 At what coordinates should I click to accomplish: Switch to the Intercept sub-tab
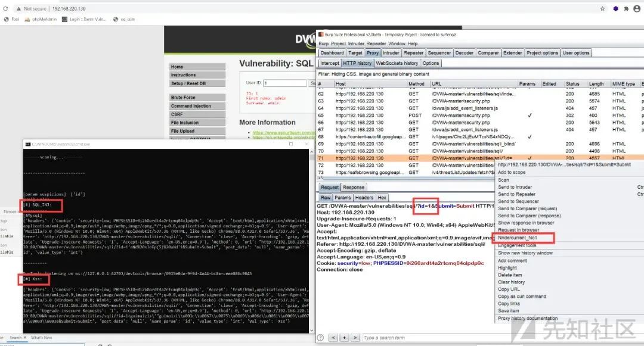(x=330, y=63)
